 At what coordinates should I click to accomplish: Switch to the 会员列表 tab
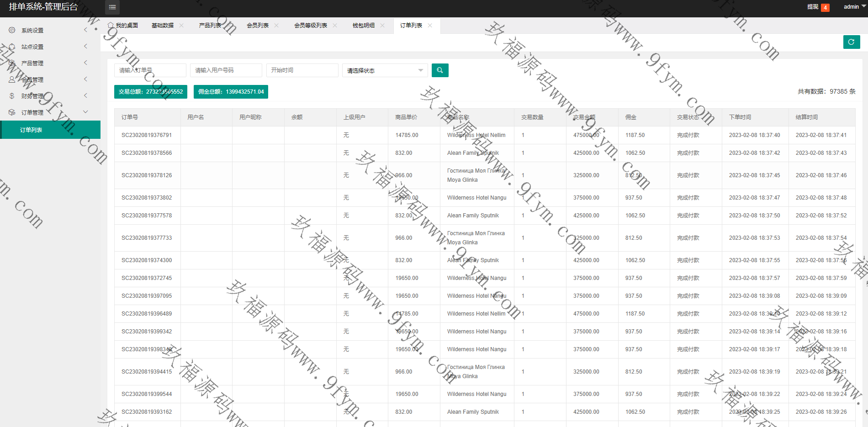258,26
